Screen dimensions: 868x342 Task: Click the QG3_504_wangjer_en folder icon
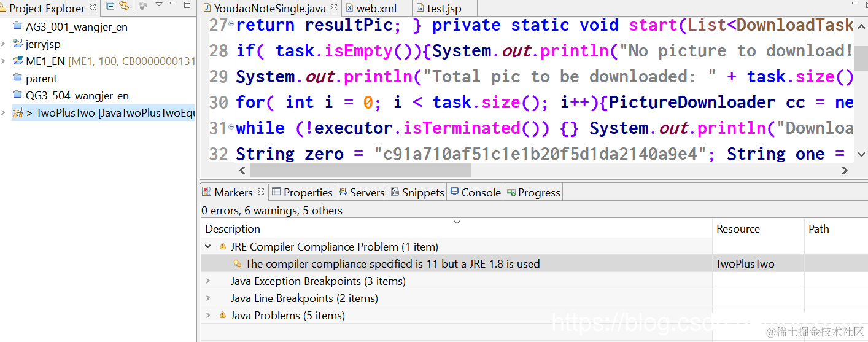tap(17, 96)
